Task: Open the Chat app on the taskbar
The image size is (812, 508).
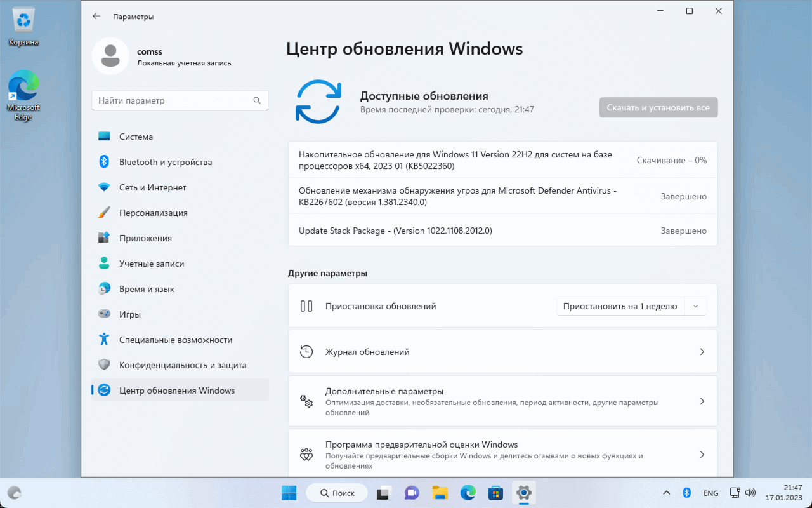Action: (x=412, y=493)
